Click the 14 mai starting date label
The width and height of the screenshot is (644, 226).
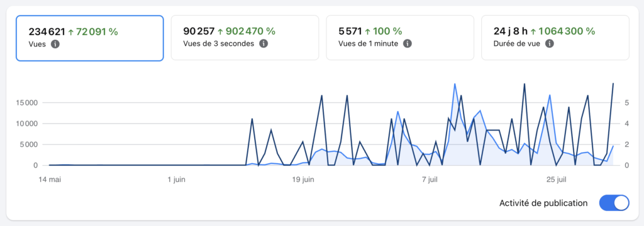49,180
